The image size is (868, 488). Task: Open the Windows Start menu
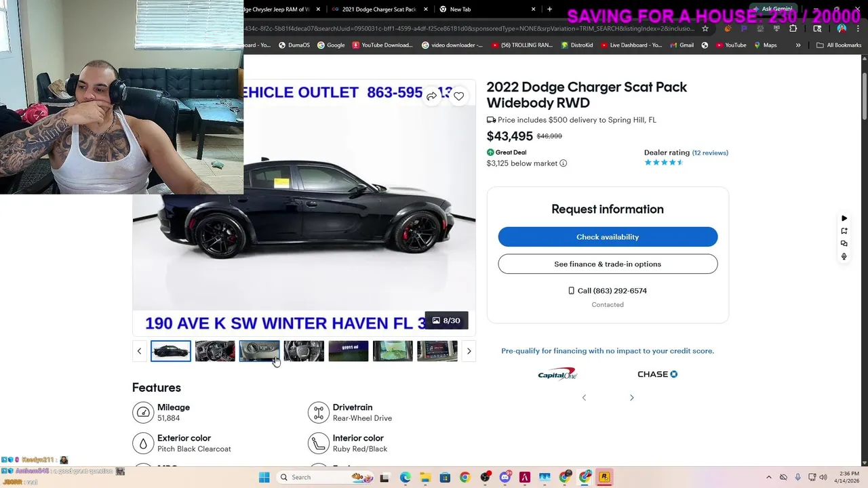pyautogui.click(x=264, y=477)
